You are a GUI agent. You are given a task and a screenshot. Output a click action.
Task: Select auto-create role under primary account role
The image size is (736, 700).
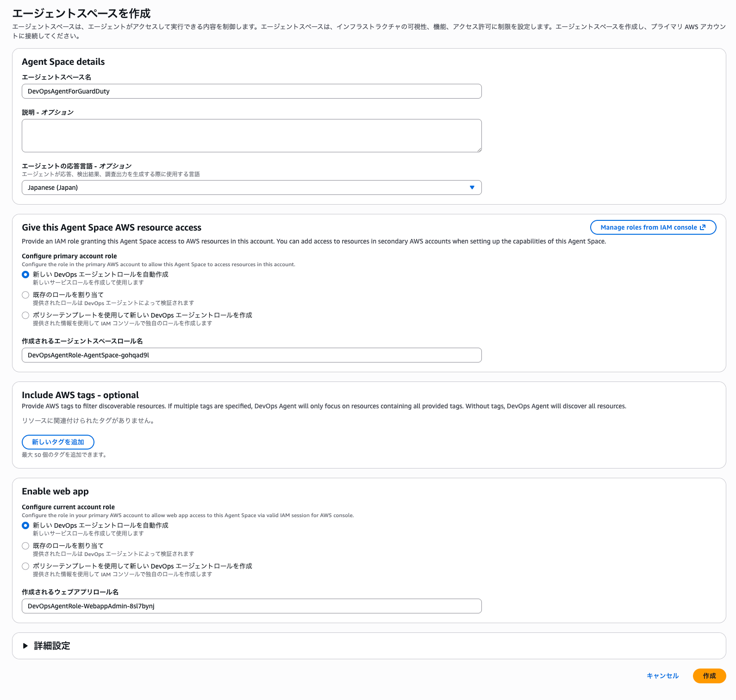tap(25, 275)
